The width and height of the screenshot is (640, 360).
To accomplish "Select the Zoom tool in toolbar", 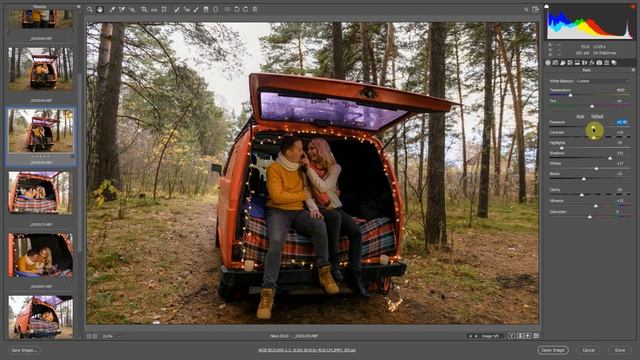I will pos(90,9).
